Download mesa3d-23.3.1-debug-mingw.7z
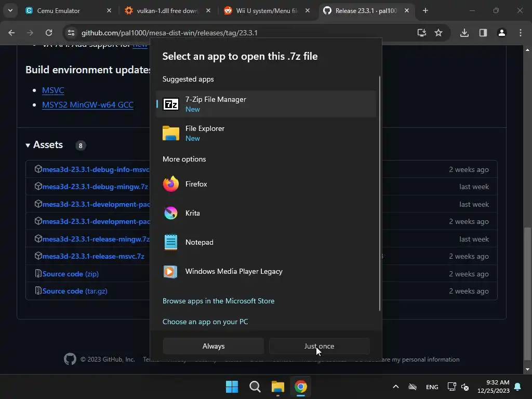Image resolution: width=532 pixels, height=399 pixels. pyautogui.click(x=95, y=187)
